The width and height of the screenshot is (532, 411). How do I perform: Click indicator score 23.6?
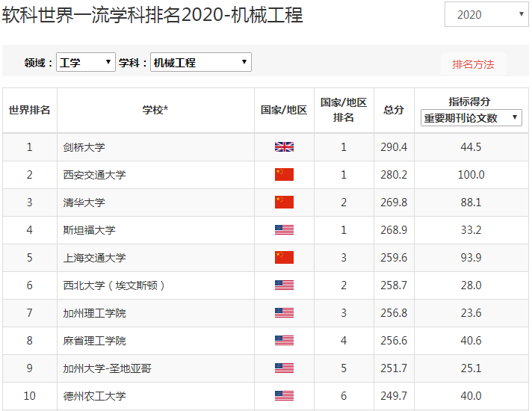[x=471, y=313]
